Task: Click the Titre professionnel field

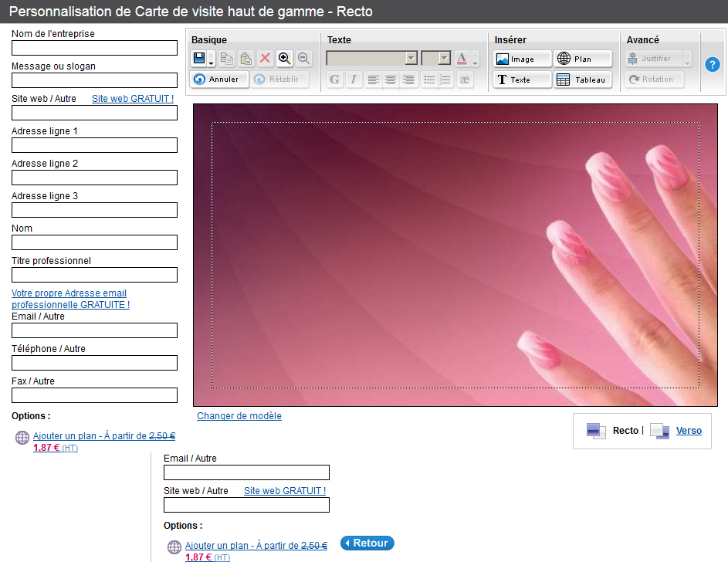Action: pos(94,275)
